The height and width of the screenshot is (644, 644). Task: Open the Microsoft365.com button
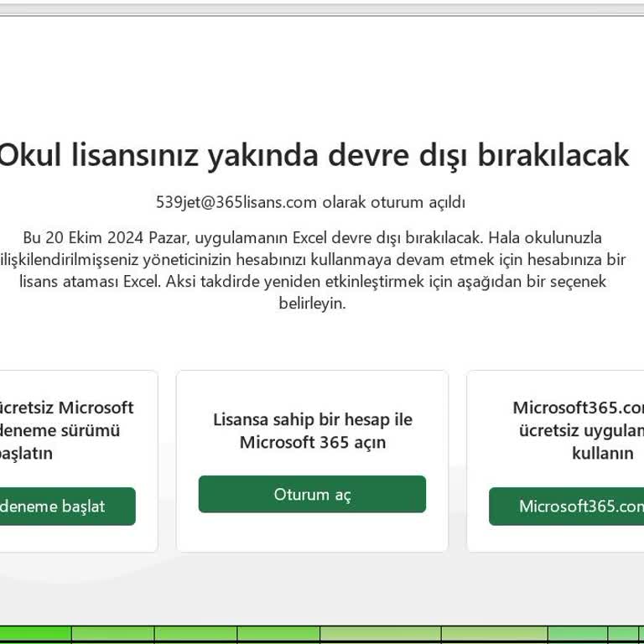click(567, 506)
